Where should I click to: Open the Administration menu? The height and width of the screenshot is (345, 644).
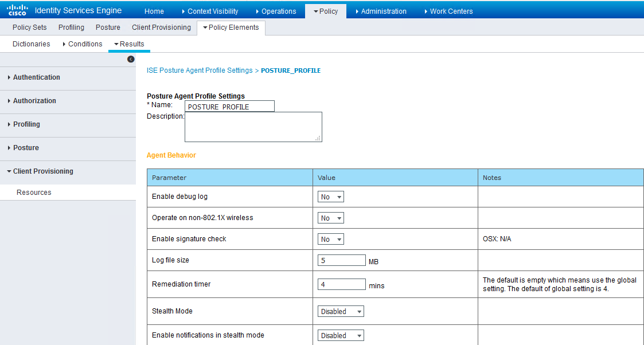(x=381, y=11)
